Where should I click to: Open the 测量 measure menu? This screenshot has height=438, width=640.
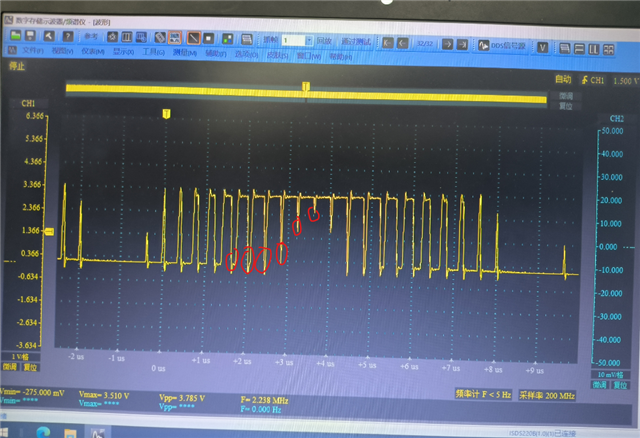184,53
